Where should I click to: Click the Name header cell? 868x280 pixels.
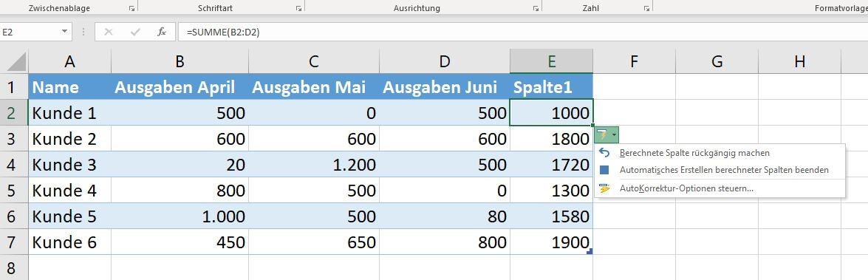(69, 87)
